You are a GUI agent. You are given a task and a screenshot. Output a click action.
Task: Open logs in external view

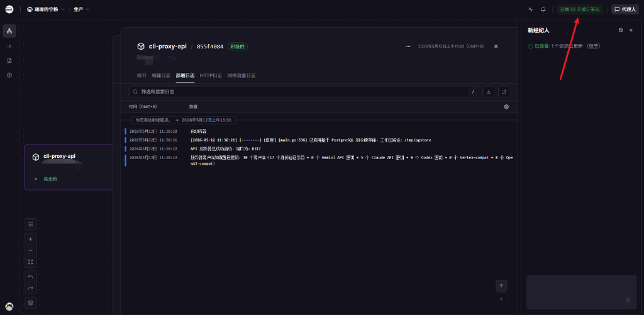(504, 92)
